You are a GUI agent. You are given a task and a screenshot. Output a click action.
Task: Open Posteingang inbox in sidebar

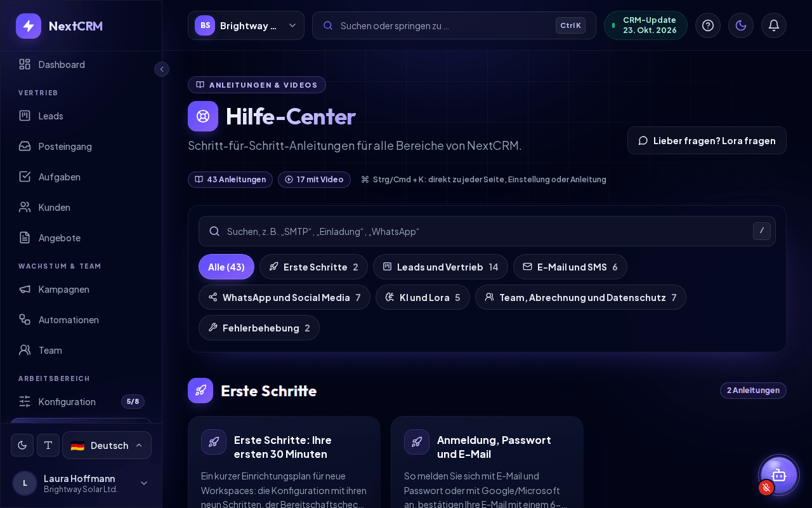point(81,146)
